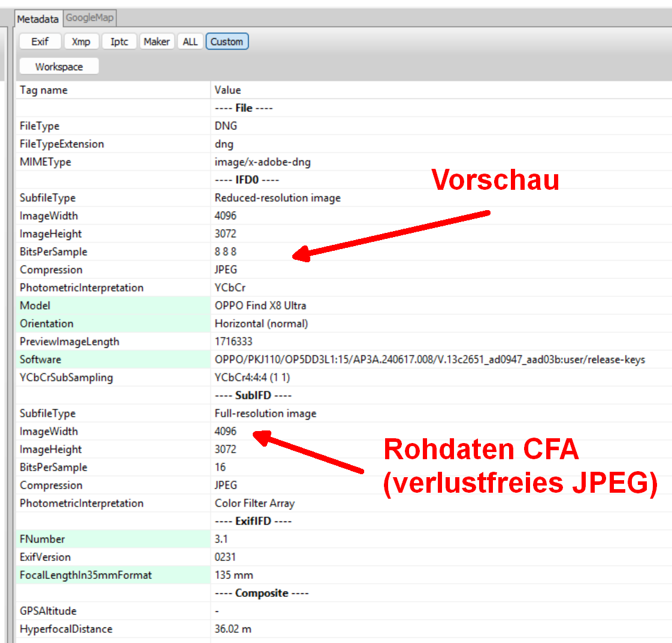Click the Tag name column header
This screenshot has height=643, width=672.
[x=44, y=90]
